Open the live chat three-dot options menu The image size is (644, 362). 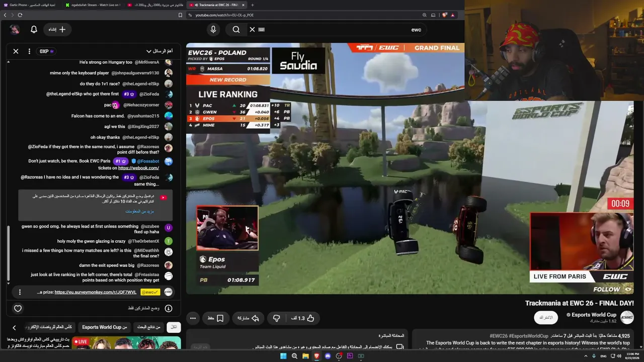[x=29, y=51]
